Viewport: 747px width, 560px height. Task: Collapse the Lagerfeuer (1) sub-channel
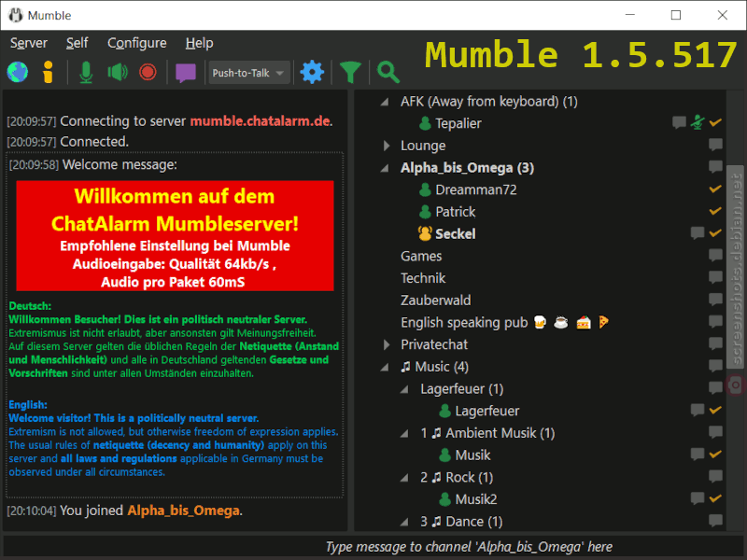pos(404,389)
